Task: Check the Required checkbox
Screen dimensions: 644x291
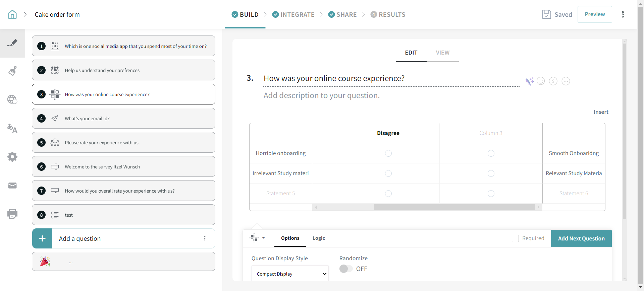Action: (515, 238)
